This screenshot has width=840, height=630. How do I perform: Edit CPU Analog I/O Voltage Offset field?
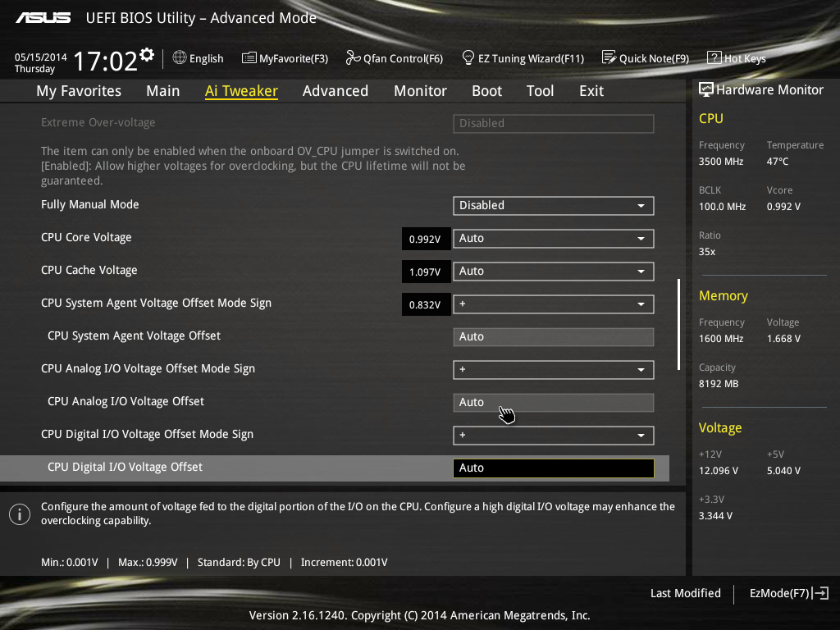[x=554, y=402]
